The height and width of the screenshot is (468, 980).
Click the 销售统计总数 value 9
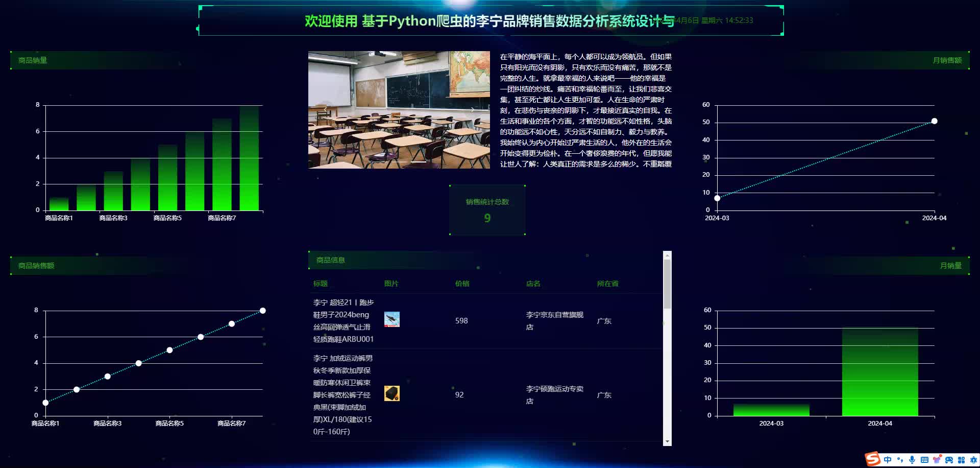click(x=487, y=218)
